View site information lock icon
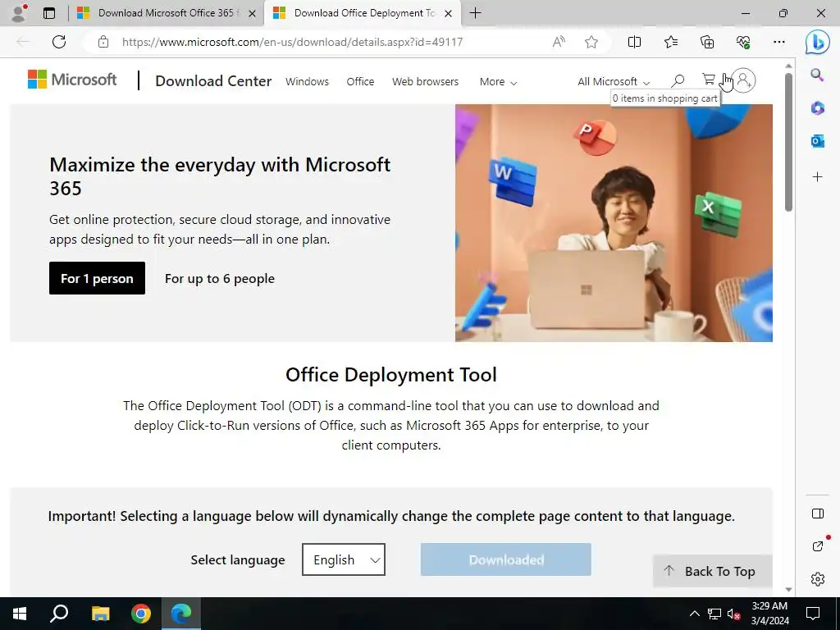 (x=103, y=42)
